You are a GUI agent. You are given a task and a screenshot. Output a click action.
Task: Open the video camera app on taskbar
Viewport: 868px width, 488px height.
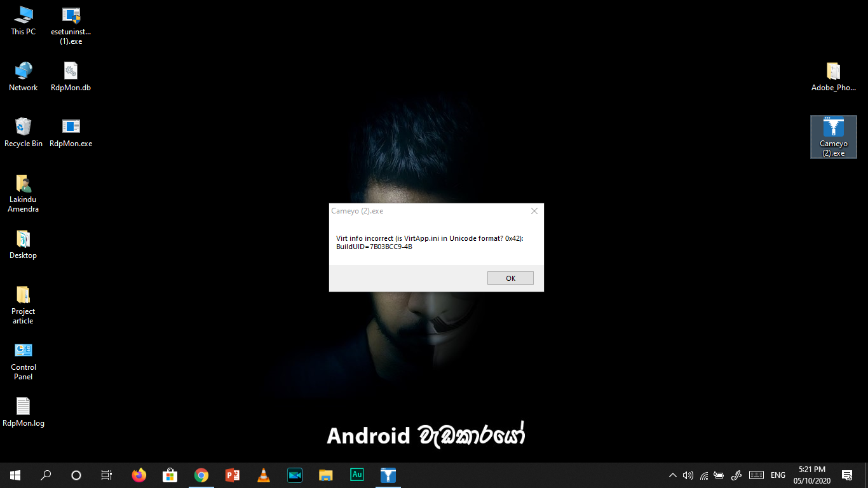pyautogui.click(x=294, y=475)
